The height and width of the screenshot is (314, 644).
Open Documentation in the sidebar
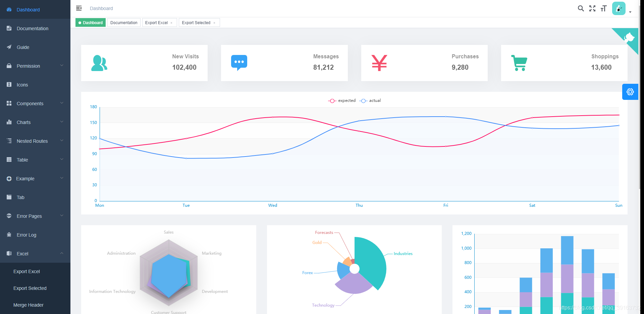click(x=35, y=28)
